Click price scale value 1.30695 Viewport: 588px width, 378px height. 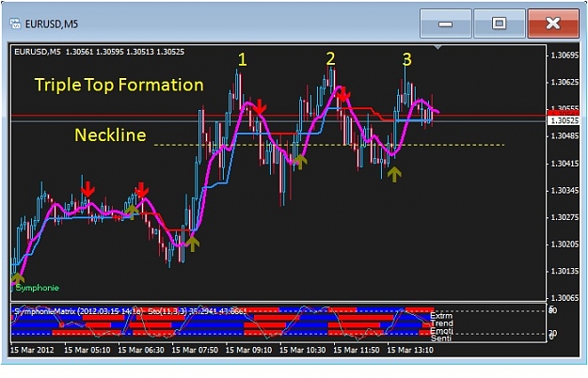tap(564, 55)
